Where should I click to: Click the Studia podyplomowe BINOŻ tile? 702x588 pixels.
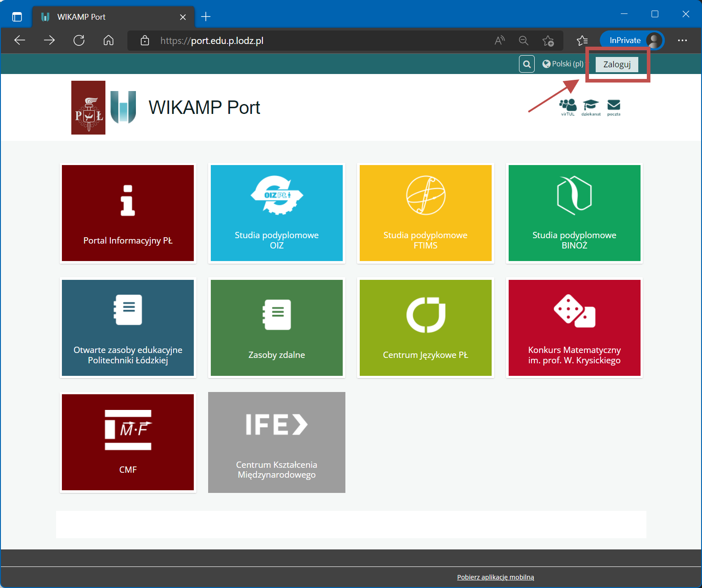[574, 213]
